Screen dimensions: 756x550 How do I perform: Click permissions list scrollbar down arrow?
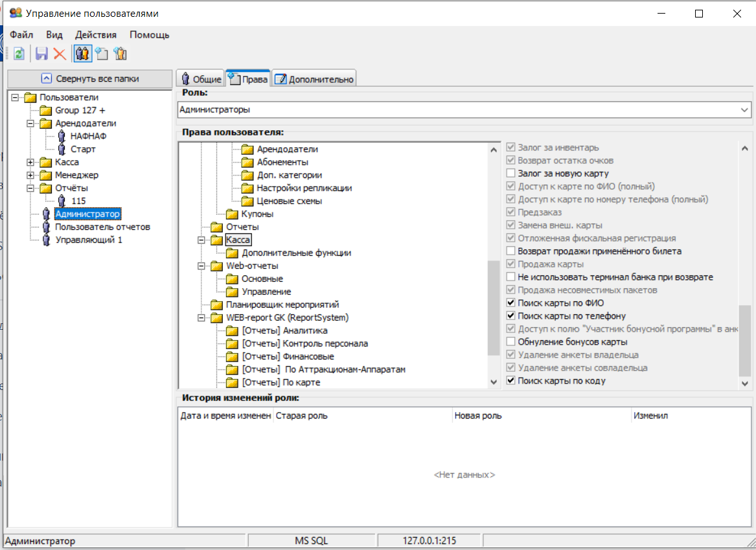[745, 384]
